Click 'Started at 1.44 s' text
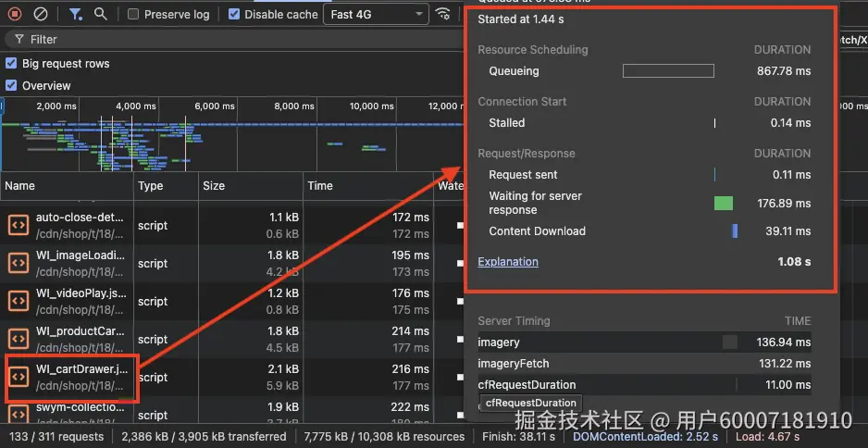This screenshot has width=868, height=448. (521, 19)
